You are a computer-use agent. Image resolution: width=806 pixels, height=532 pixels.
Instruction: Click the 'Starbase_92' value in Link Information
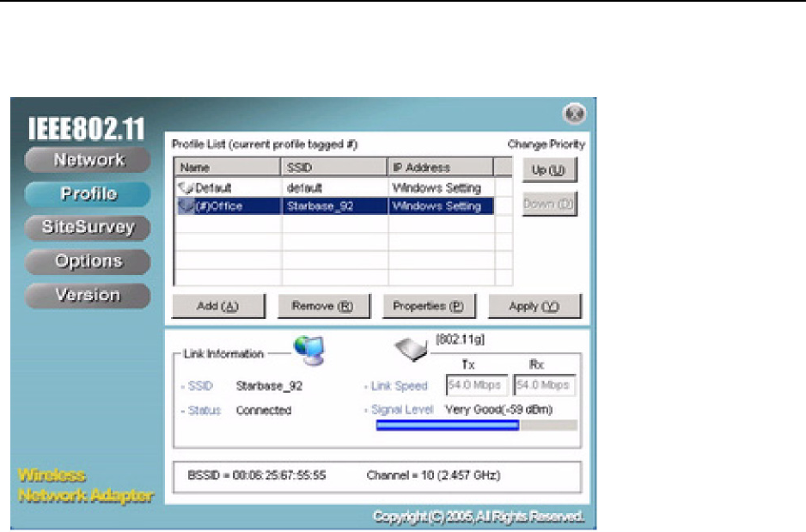point(269,386)
